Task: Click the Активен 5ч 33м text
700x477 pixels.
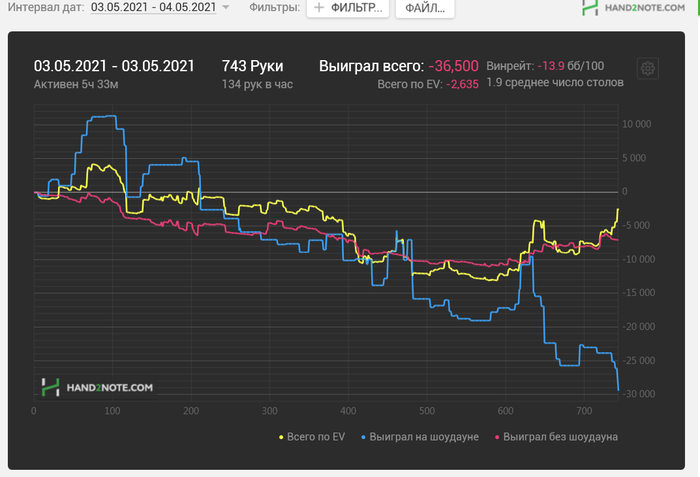Action: (76, 84)
